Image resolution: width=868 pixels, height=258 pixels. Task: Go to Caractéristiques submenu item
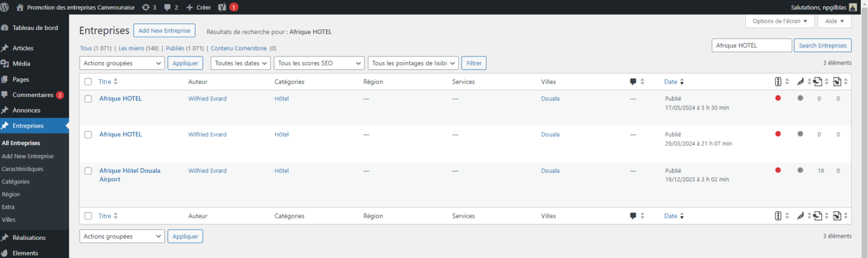(x=23, y=169)
